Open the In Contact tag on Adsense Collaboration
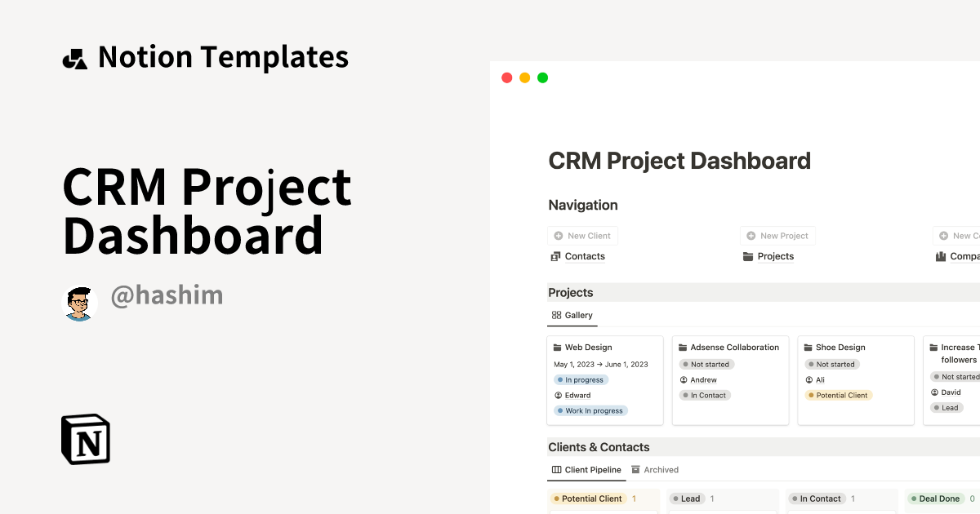980x514 pixels. [705, 395]
